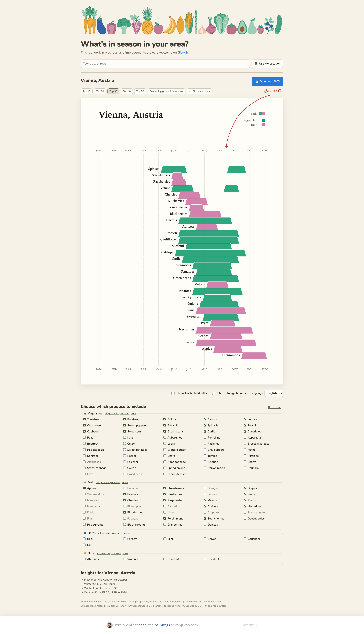The width and height of the screenshot is (364, 634).
Task: Click the Deselect all link
Action: [x=274, y=407]
